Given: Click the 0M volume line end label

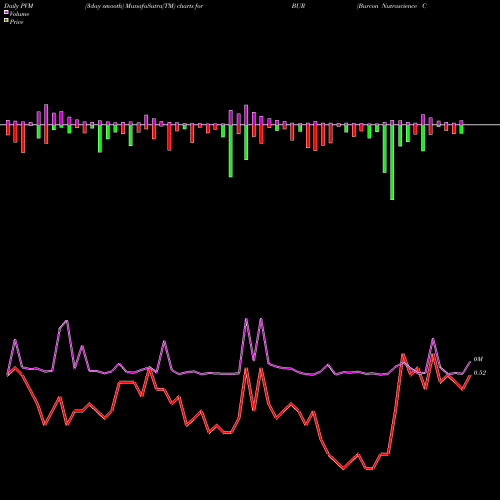Looking at the screenshot, I should coord(478,359).
